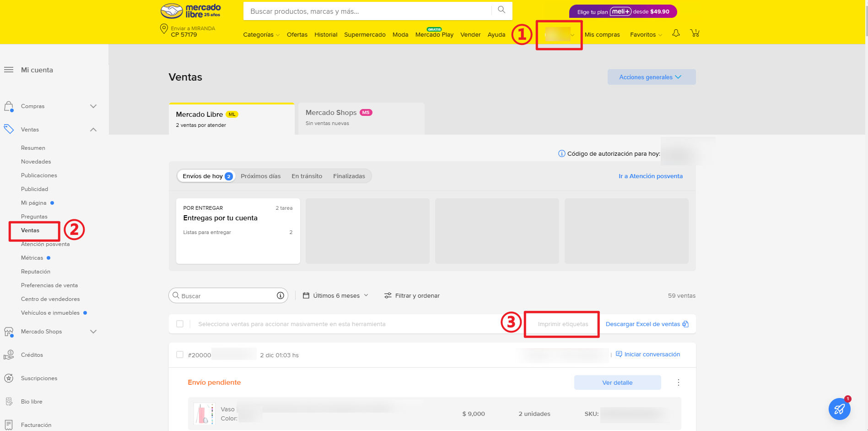868x431 pixels.
Task: Click info icon beside Código de autorización
Action: point(562,153)
